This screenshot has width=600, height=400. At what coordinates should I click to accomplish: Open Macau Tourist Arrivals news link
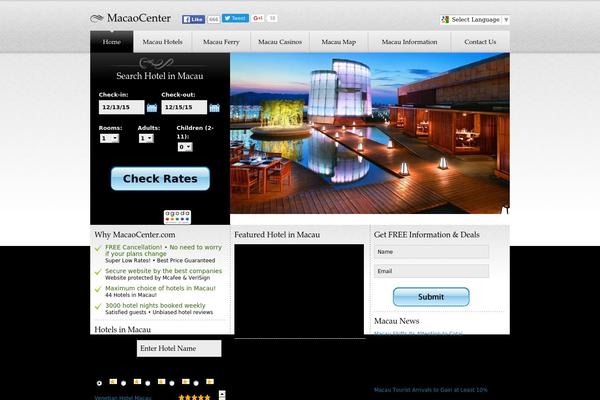click(431, 390)
